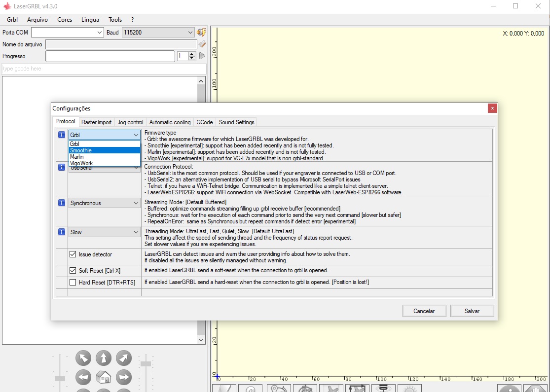The image size is (550, 392).
Task: Enable Hard Reset [DTR+RTS] checkbox
Action: [73, 283]
